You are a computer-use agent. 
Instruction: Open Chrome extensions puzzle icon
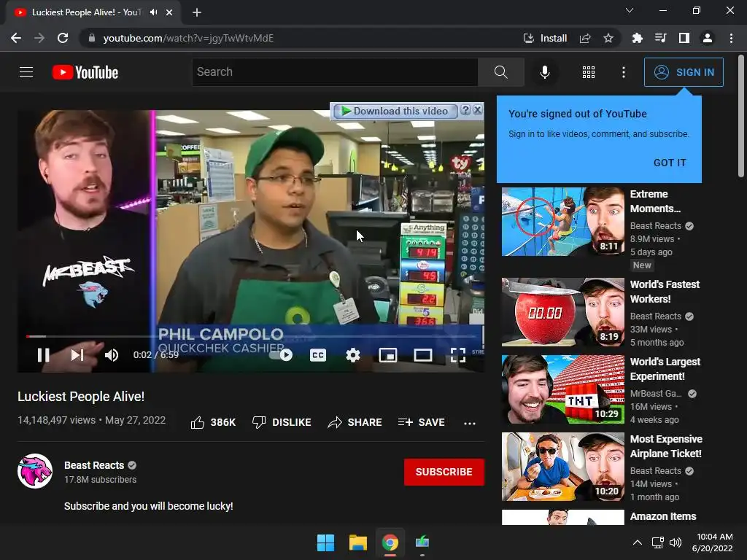click(x=637, y=38)
